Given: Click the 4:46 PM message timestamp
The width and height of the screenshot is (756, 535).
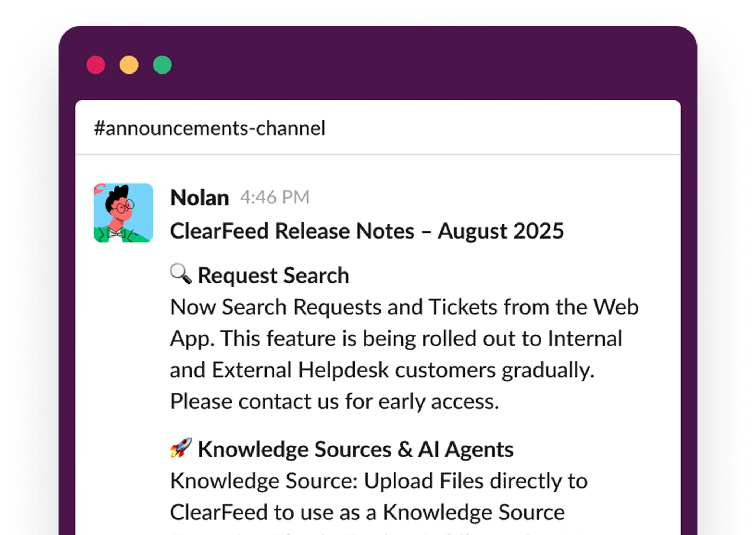Looking at the screenshot, I should (275, 197).
